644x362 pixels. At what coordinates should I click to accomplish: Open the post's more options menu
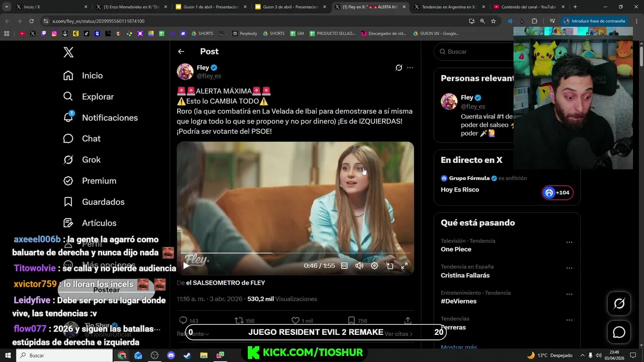[x=410, y=67]
